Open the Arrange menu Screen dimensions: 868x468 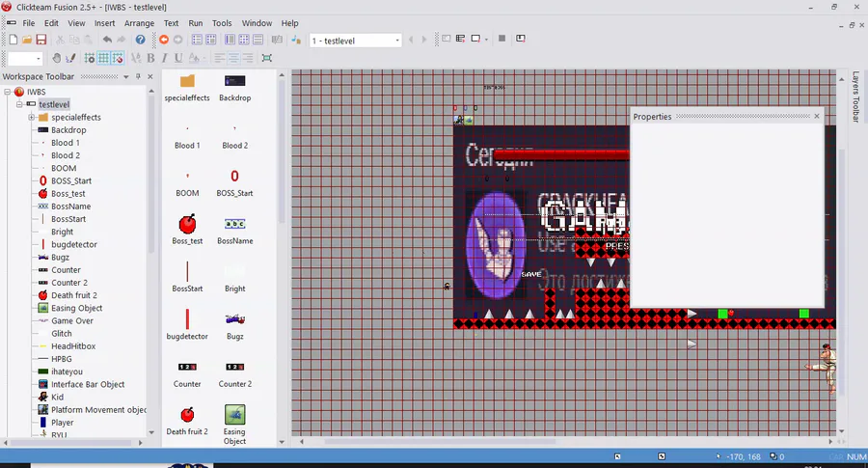[x=139, y=23]
